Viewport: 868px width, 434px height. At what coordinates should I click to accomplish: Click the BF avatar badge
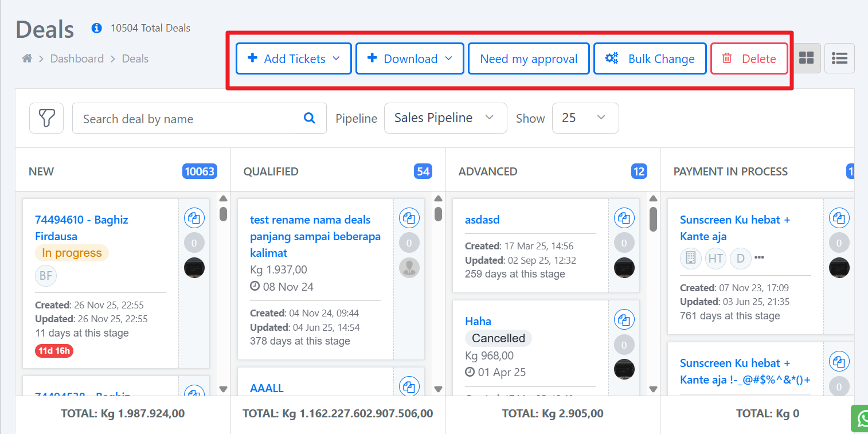[46, 276]
